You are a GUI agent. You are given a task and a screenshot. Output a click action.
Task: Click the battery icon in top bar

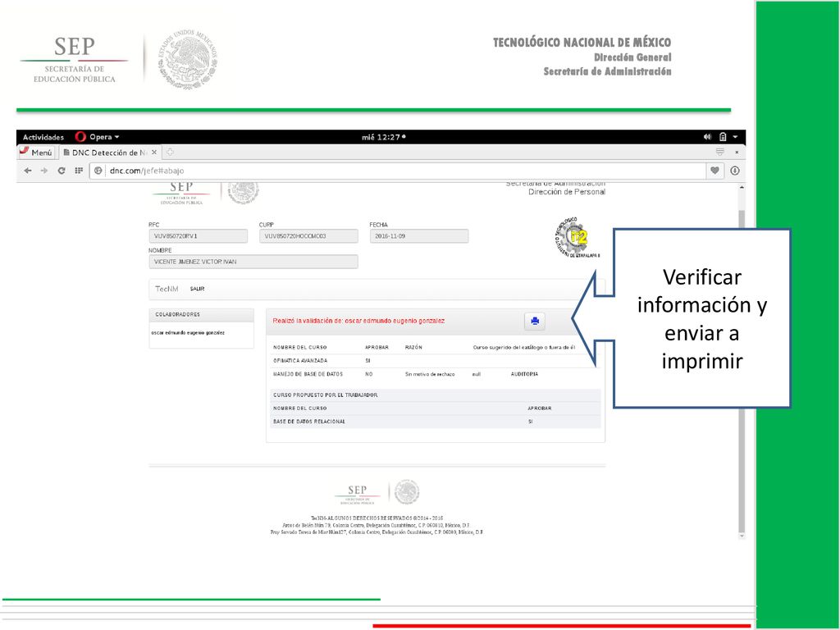[x=723, y=137]
